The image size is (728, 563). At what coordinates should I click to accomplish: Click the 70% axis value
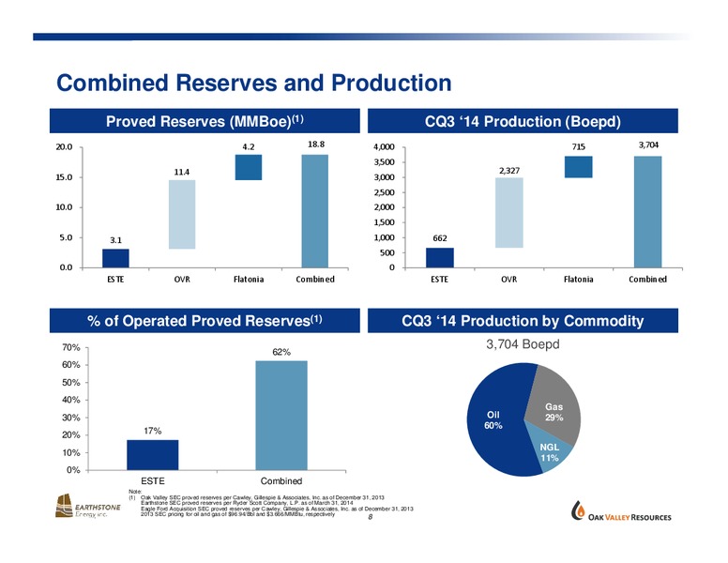(x=71, y=347)
